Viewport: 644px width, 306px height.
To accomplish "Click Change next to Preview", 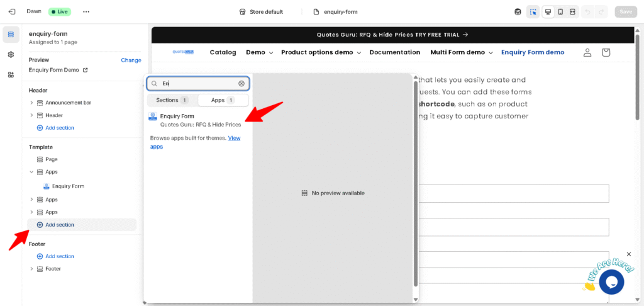I will click(x=131, y=60).
